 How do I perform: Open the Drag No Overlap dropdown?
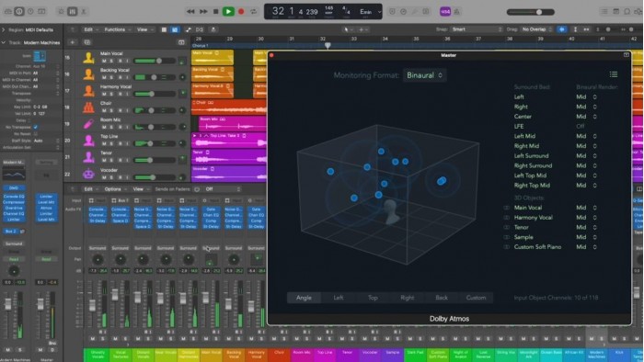point(536,29)
